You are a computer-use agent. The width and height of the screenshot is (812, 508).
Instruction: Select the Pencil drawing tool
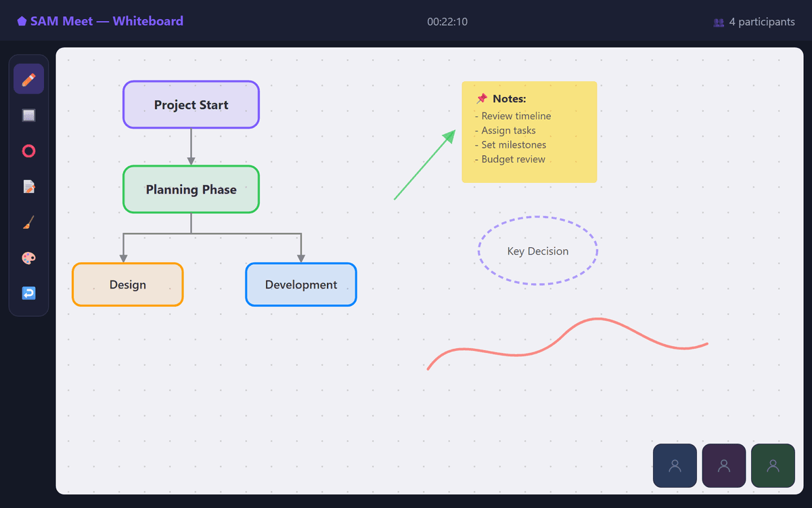click(x=28, y=79)
